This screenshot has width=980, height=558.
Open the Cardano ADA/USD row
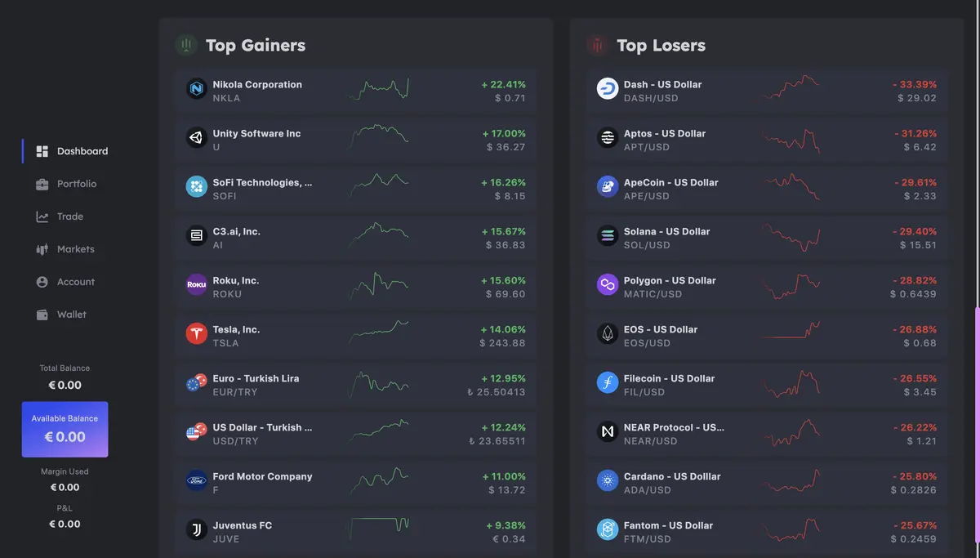point(767,483)
